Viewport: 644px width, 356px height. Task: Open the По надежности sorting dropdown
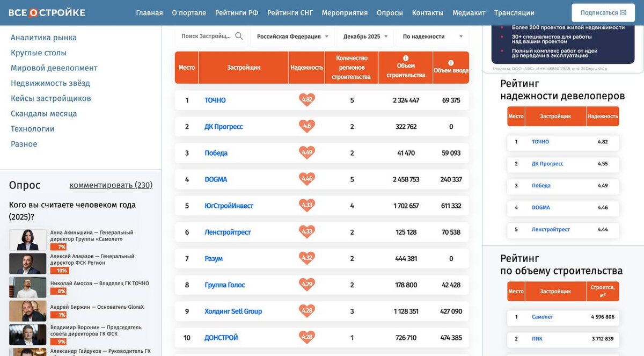pos(433,37)
